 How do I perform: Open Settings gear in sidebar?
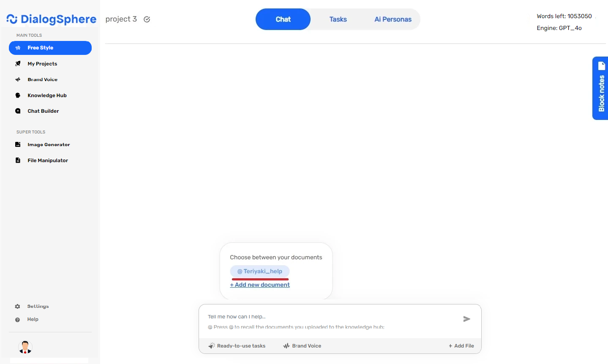17,306
